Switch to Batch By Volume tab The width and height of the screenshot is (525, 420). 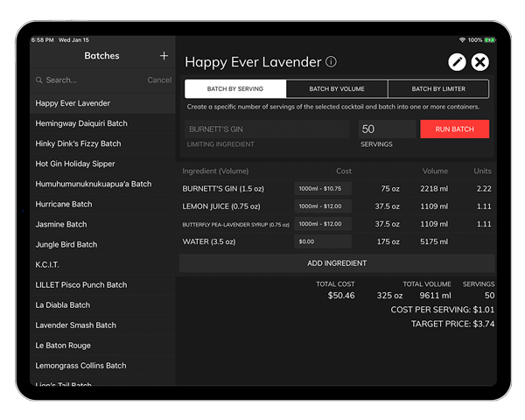(337, 89)
